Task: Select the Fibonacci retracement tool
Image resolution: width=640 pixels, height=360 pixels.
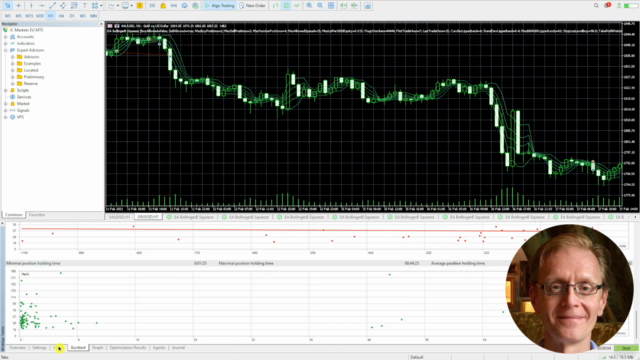Action: pos(74,6)
